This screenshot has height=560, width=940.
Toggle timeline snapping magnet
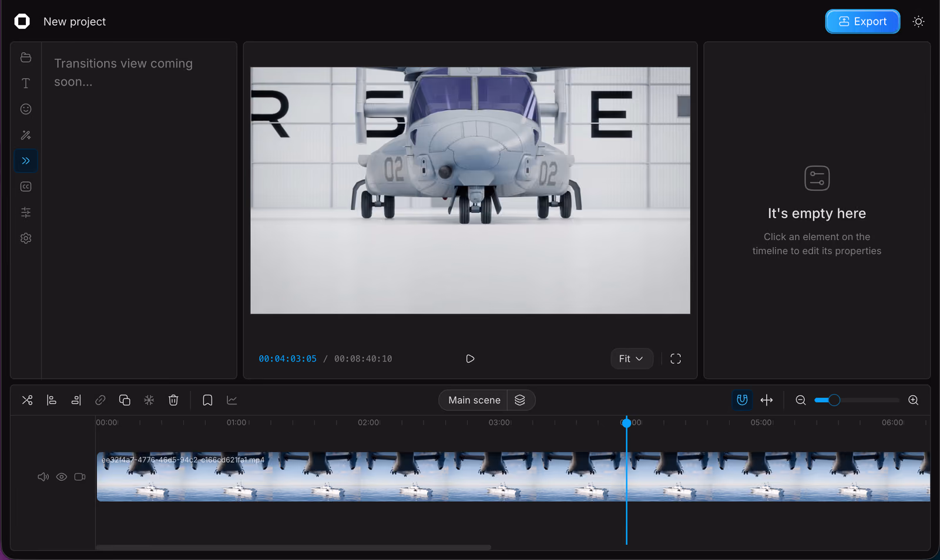(742, 400)
